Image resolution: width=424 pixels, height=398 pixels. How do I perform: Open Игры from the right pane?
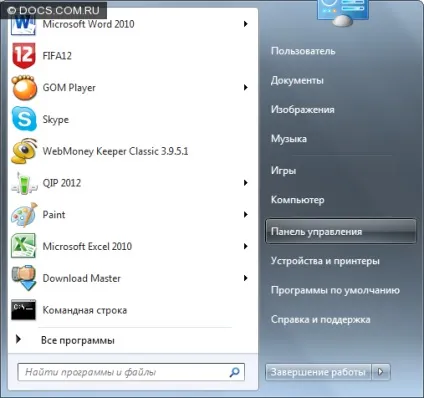click(x=283, y=171)
